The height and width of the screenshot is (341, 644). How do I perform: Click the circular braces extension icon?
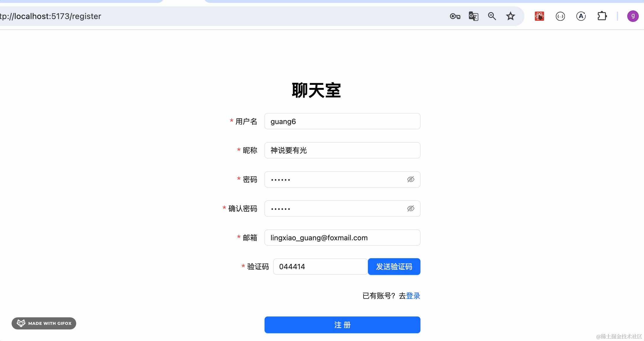560,16
